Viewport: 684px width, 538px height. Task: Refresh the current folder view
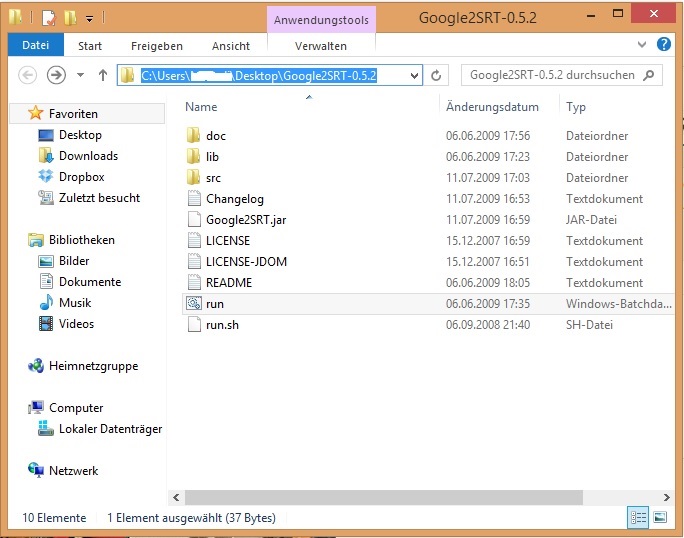click(x=436, y=75)
